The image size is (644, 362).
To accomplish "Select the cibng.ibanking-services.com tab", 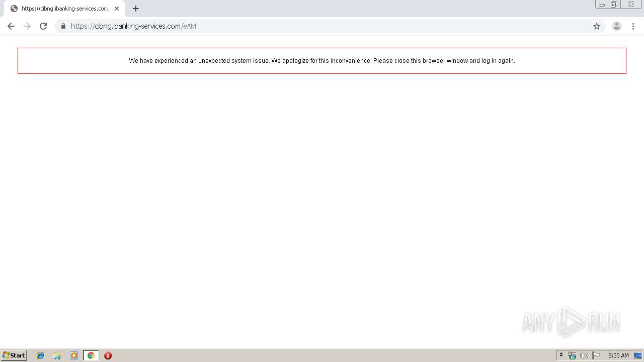I will (64, 9).
